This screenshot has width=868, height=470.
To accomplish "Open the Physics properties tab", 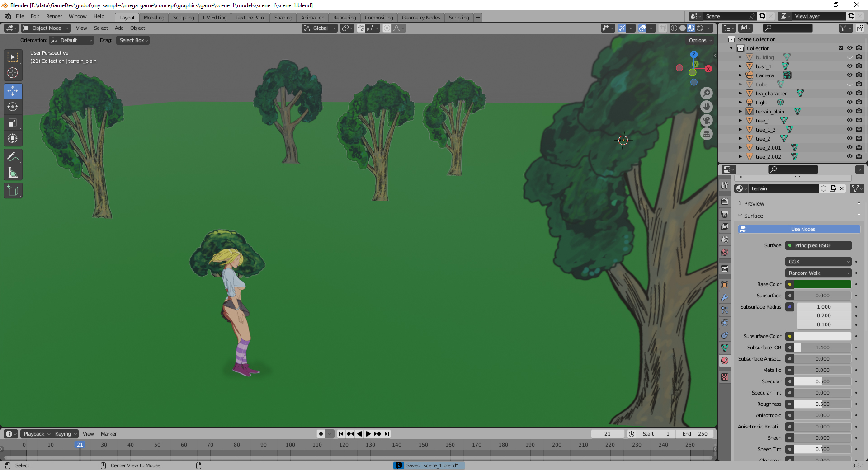I will [725, 322].
